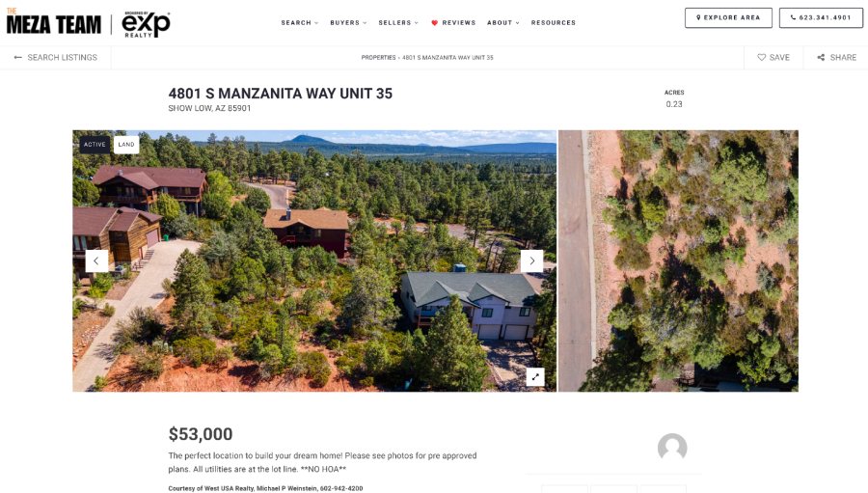Open the About dropdown menu
This screenshot has width=868, height=493.
coord(502,23)
